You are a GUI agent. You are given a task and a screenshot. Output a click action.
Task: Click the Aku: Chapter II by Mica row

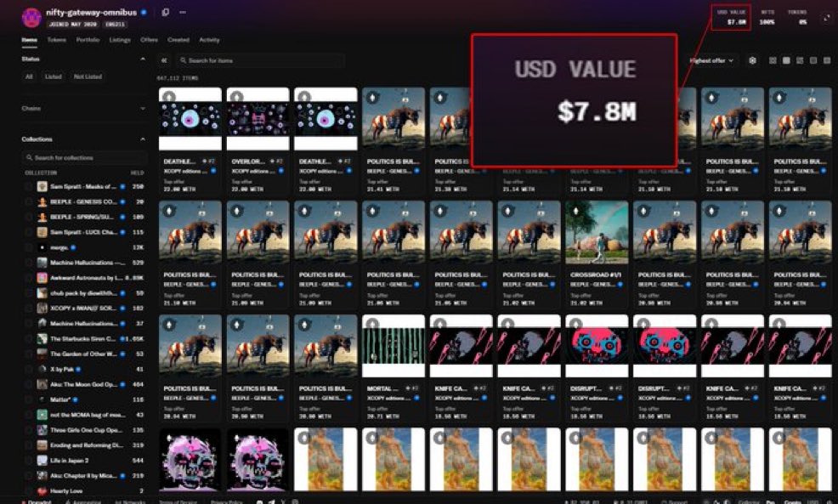(84, 476)
